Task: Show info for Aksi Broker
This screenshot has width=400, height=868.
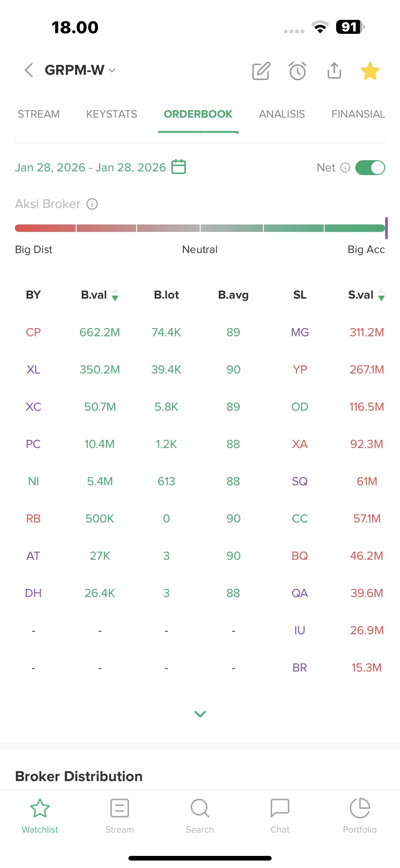Action: pos(92,204)
